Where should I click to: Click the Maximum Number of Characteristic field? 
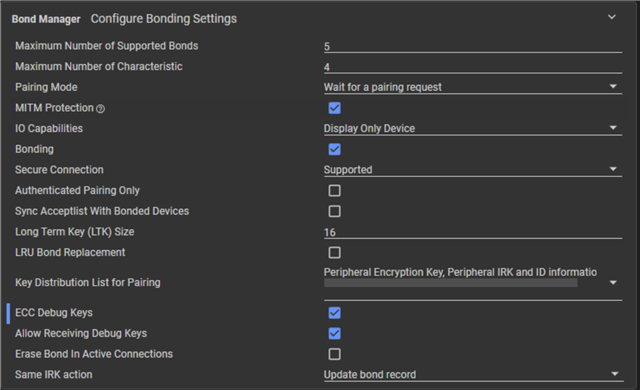click(473, 67)
